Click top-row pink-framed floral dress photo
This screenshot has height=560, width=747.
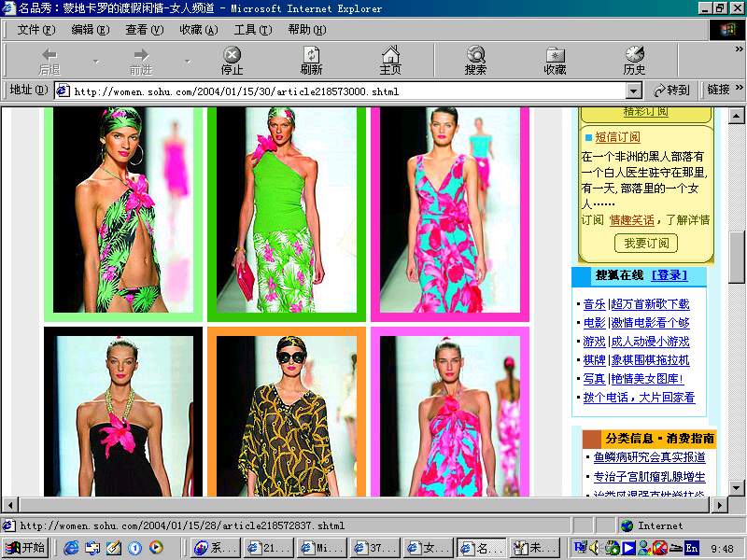[450, 215]
